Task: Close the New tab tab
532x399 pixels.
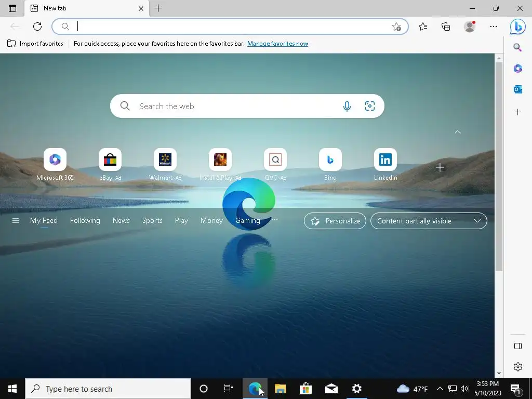Action: (x=141, y=8)
